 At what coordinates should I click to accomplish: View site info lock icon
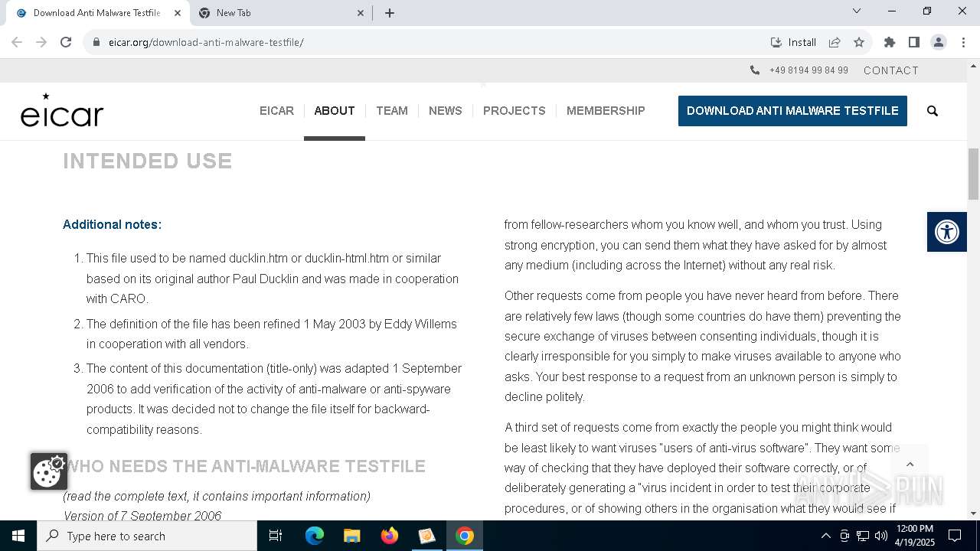pos(96,42)
